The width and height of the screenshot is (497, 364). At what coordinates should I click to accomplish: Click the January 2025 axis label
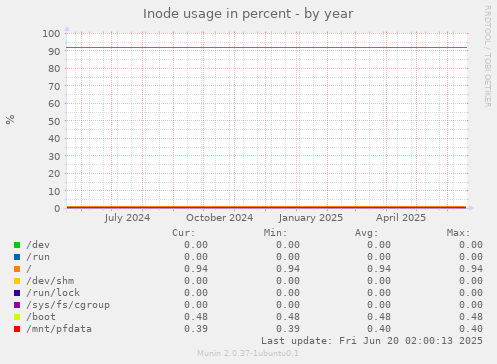point(311,218)
